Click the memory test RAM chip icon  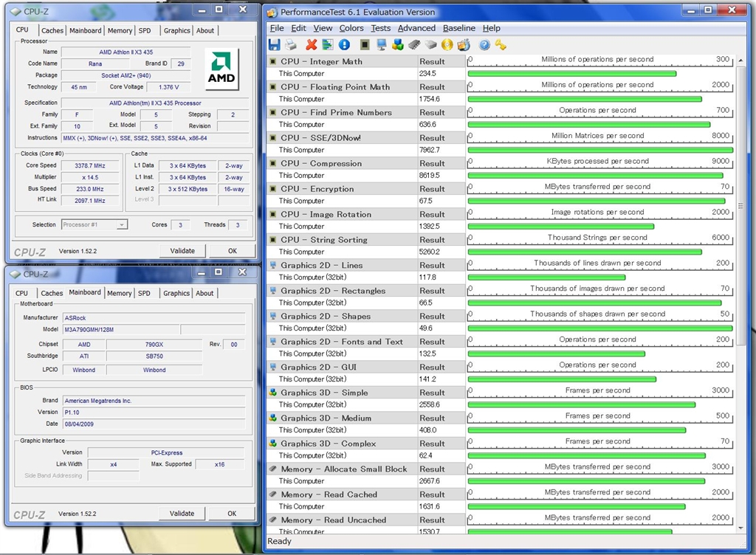[x=415, y=44]
